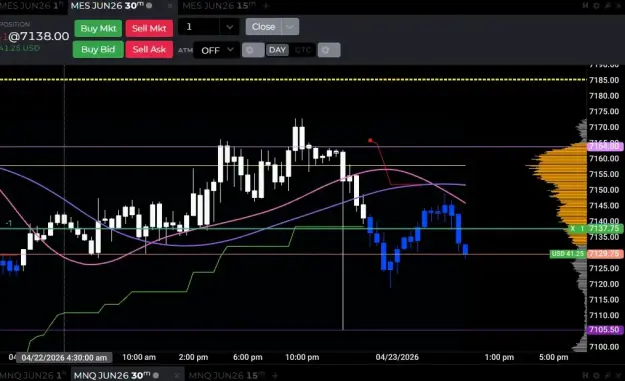The width and height of the screenshot is (625, 381).
Task: Click the purple 7164.00 price label
Action: pos(604,146)
